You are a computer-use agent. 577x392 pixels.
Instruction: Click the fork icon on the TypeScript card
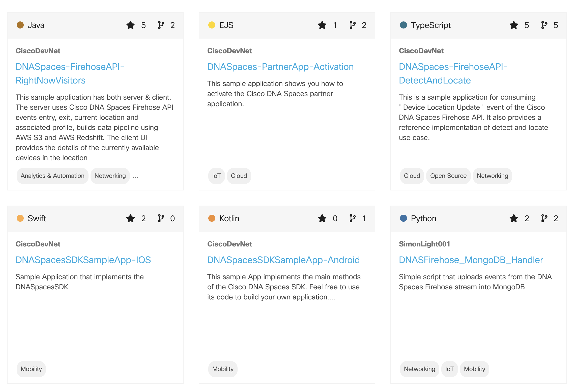click(544, 25)
